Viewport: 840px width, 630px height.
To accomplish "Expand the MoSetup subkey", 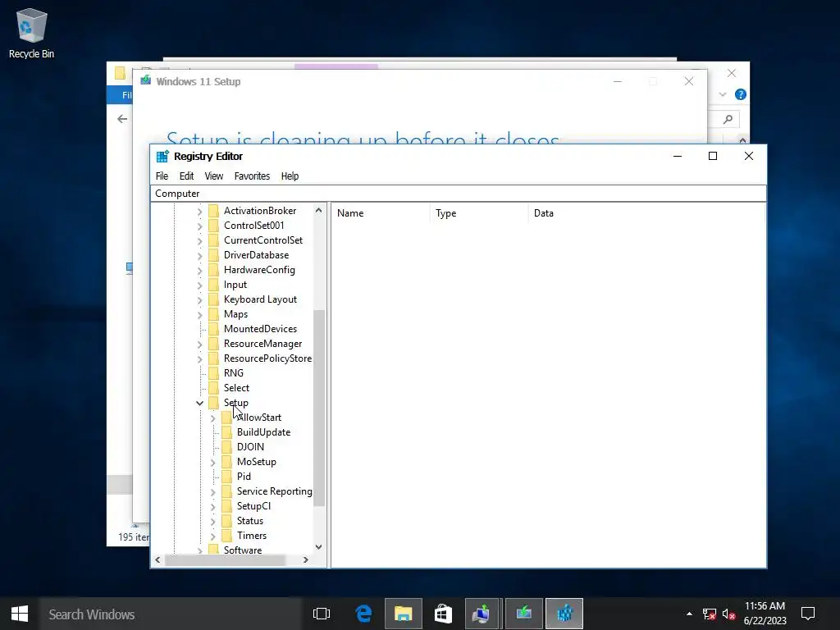I will click(x=212, y=463).
